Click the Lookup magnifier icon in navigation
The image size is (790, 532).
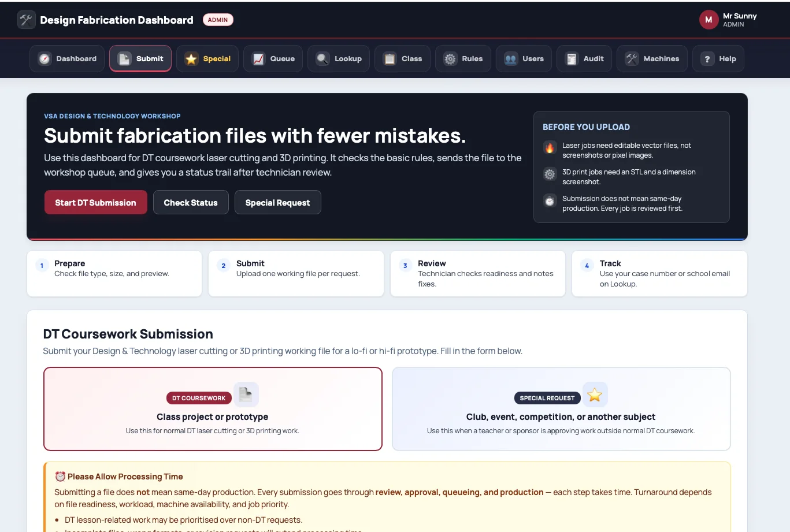pos(322,59)
